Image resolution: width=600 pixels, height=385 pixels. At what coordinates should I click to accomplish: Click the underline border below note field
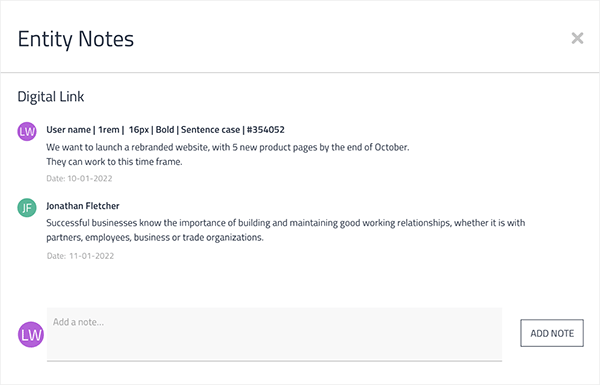(x=274, y=361)
